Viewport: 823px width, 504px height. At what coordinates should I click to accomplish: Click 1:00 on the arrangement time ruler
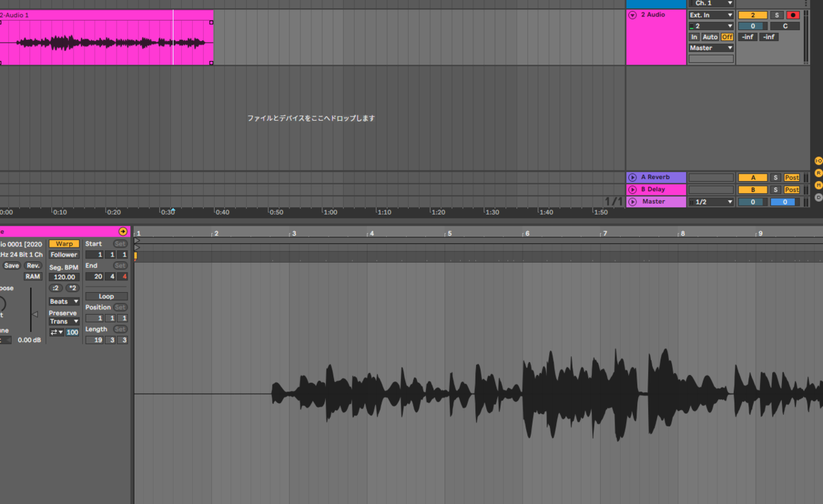click(330, 212)
